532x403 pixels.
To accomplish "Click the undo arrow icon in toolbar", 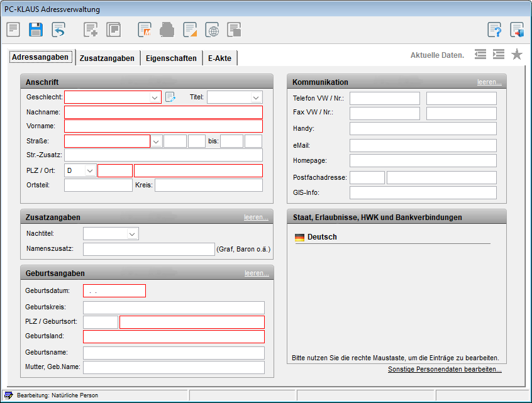I will 58,30.
